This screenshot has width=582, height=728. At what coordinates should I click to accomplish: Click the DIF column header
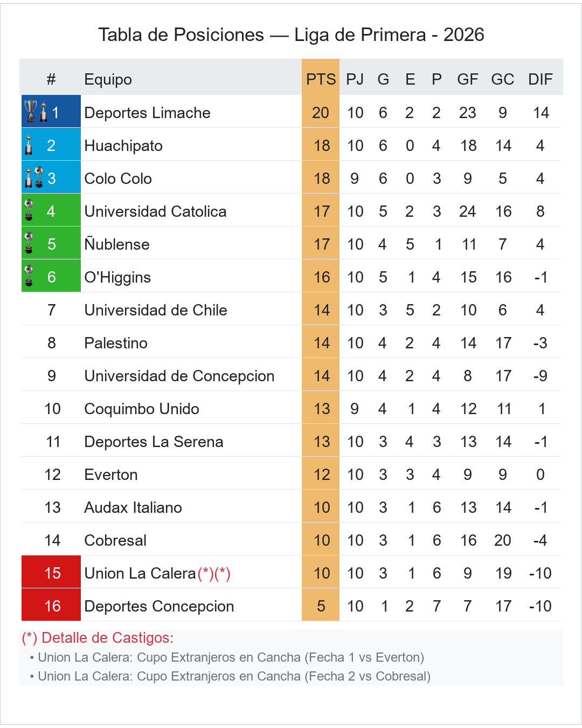(x=540, y=79)
